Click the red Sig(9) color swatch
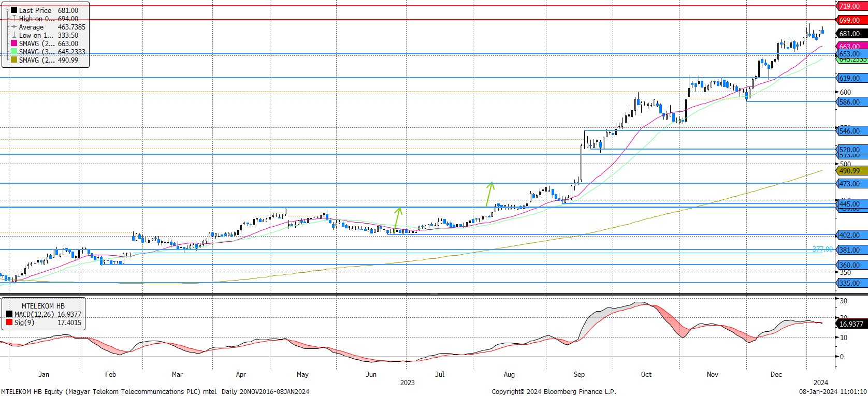 [x=9, y=322]
